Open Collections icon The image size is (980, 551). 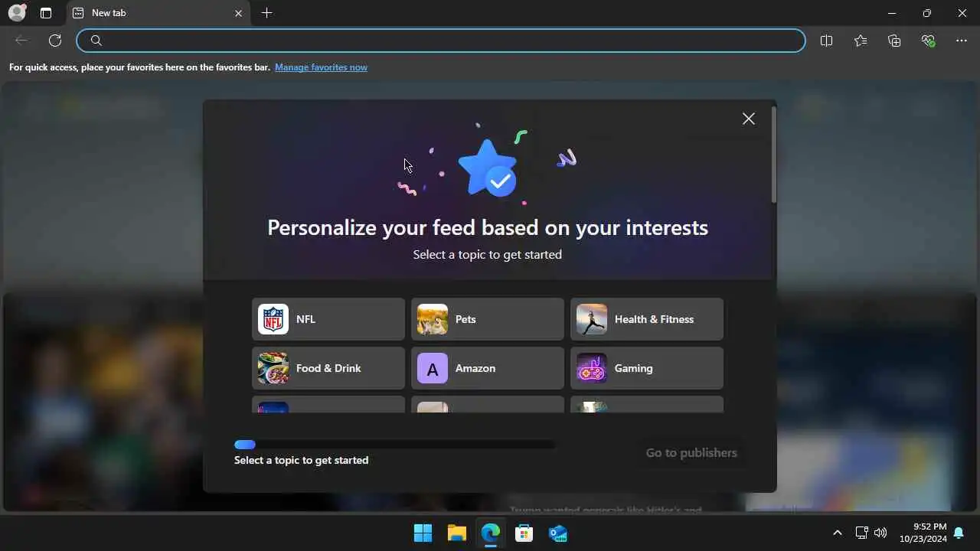pos(894,41)
